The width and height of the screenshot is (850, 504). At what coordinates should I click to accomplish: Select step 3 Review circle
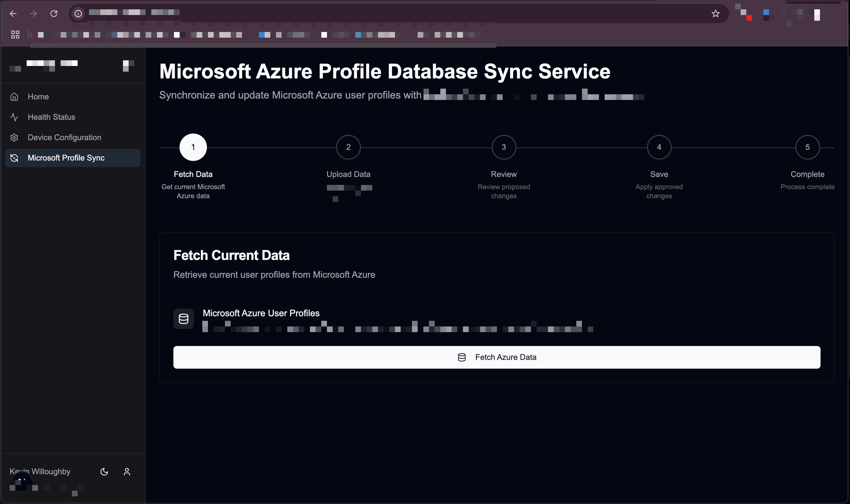point(504,147)
